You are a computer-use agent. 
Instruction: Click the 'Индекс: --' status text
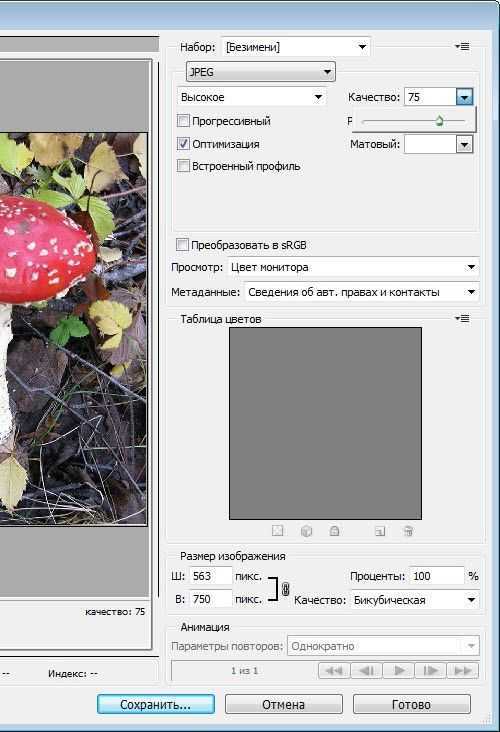pos(73,674)
